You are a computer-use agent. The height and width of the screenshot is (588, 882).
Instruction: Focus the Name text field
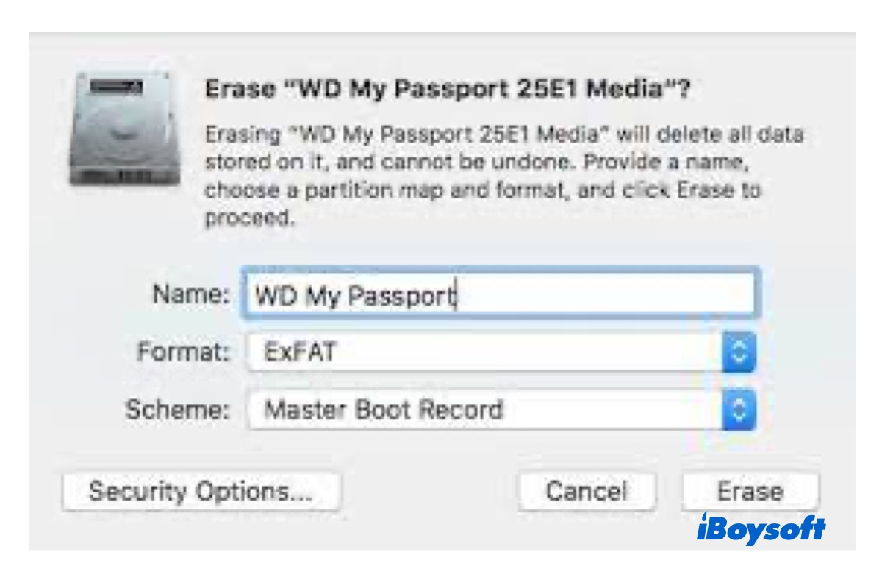(500, 295)
